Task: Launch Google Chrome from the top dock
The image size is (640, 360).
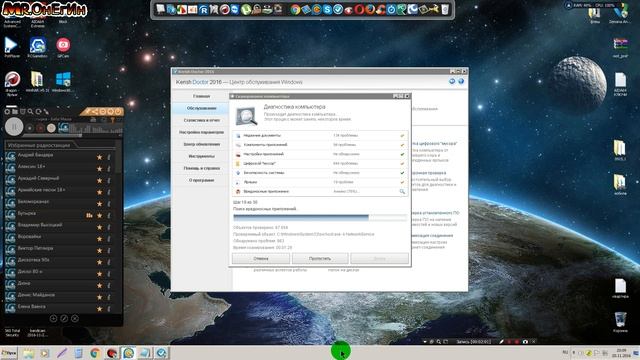Action: click(x=295, y=9)
